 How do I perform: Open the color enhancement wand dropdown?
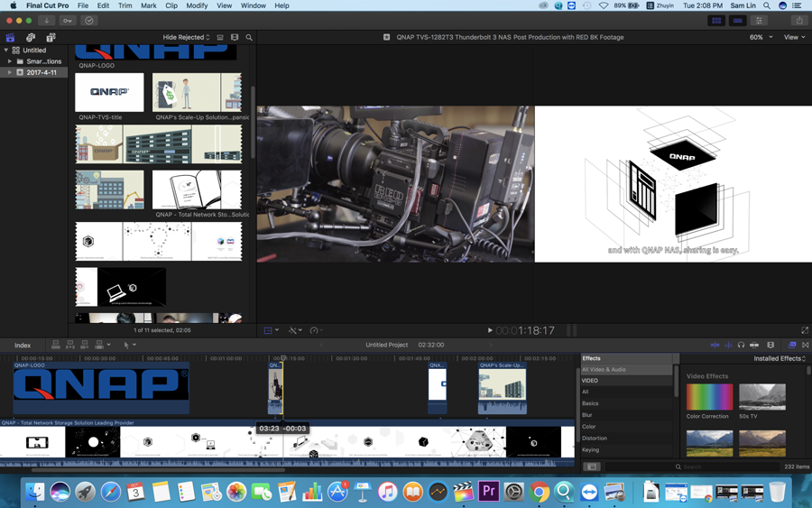[295, 330]
